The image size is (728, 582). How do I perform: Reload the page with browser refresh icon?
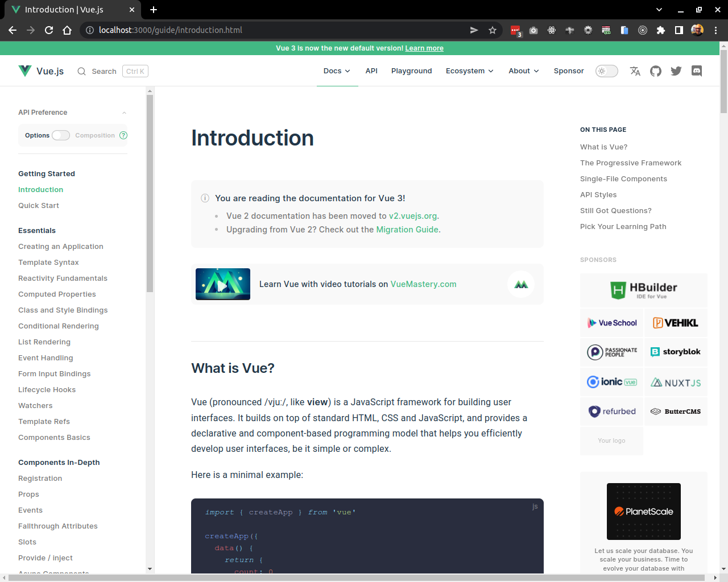point(49,30)
